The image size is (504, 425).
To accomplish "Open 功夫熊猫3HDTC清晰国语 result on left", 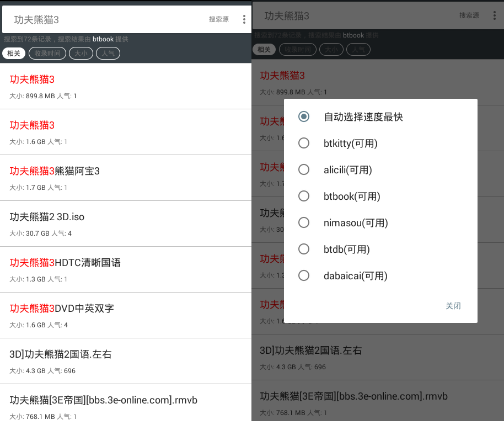I will pyautogui.click(x=126, y=269).
